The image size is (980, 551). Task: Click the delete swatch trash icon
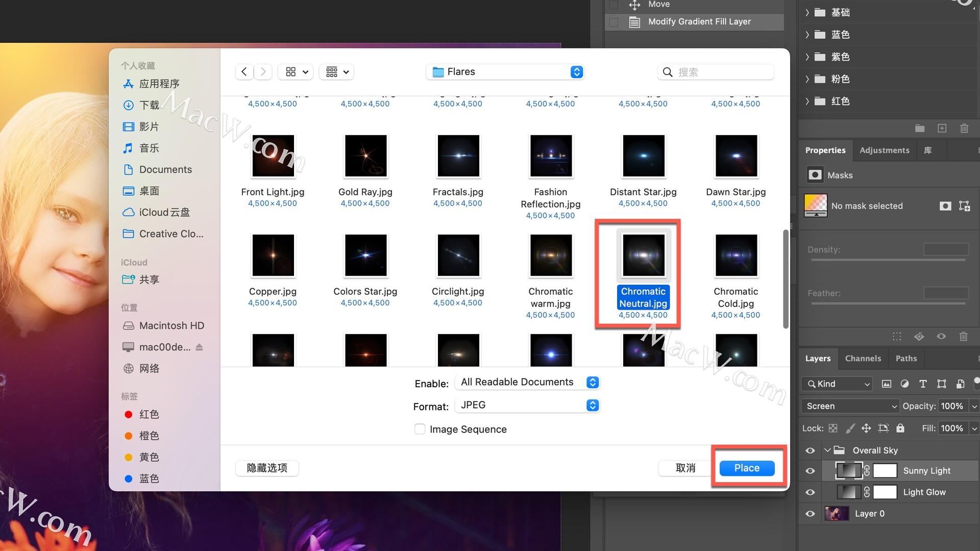(x=964, y=129)
